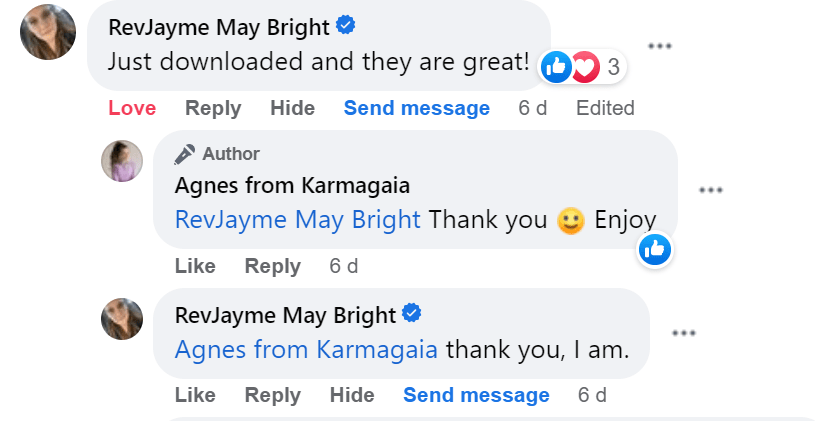This screenshot has height=421, width=815.
Task: Open options menu for 'Just downloaded' comment
Action: (659, 46)
